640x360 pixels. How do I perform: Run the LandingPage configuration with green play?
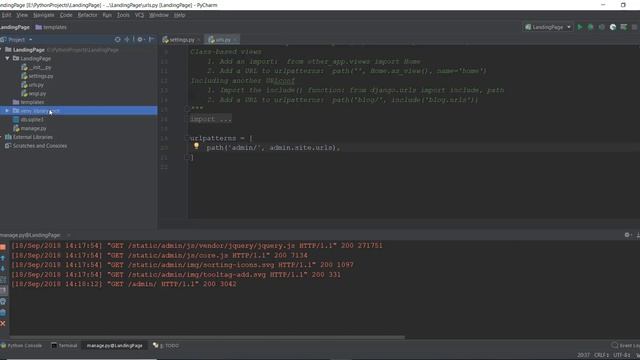(x=580, y=27)
